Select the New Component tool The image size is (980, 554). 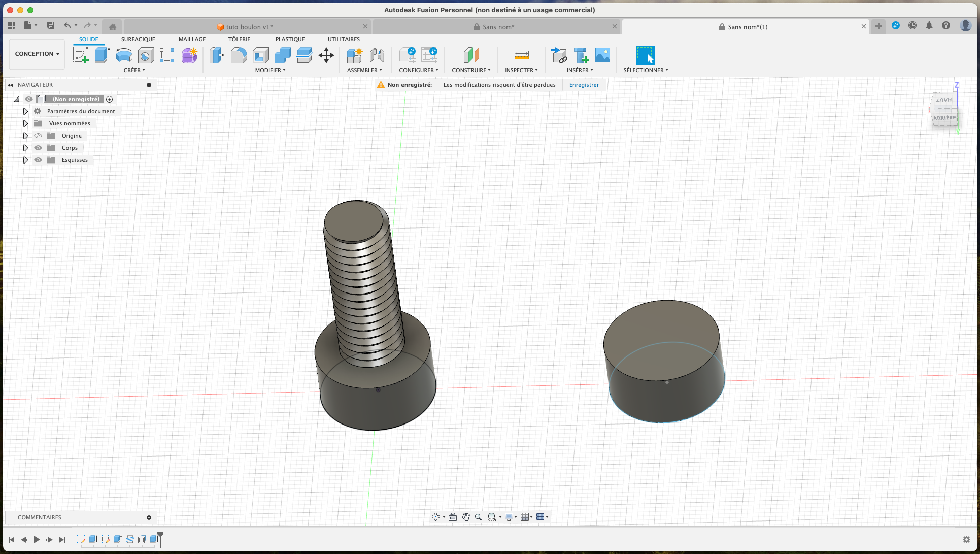[354, 55]
